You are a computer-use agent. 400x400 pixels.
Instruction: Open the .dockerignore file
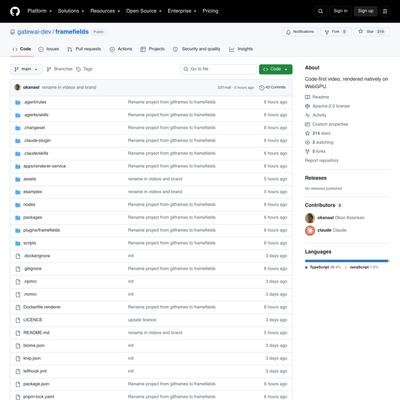point(37,256)
